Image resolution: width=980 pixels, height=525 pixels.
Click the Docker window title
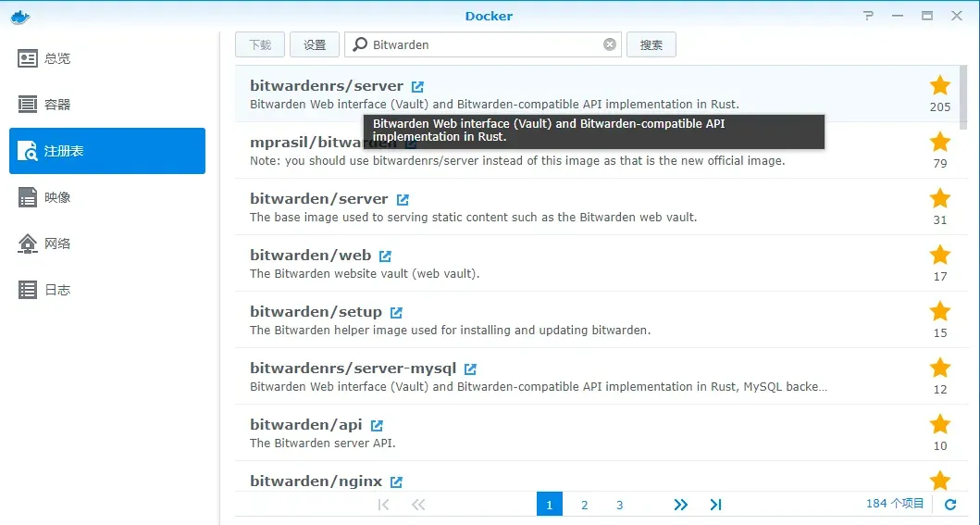[x=489, y=17]
